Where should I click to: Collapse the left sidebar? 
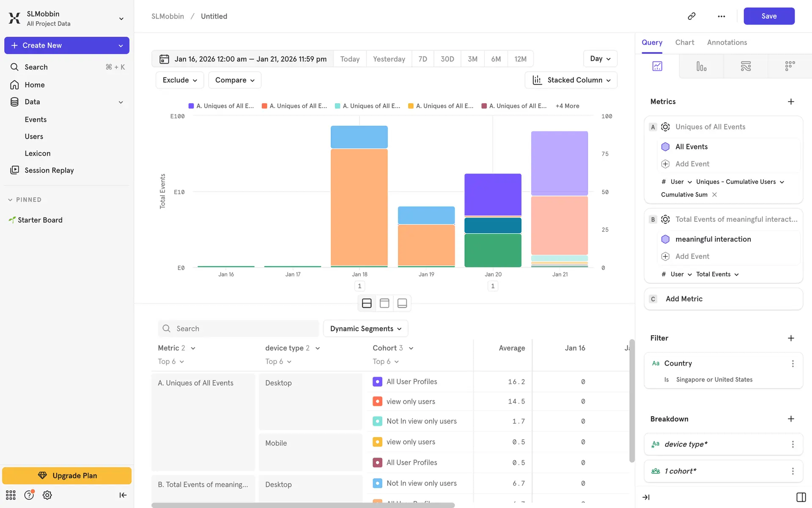tap(123, 495)
